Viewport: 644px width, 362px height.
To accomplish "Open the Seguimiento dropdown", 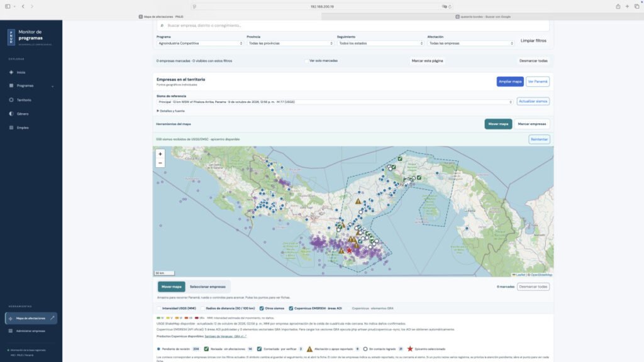I will [380, 43].
